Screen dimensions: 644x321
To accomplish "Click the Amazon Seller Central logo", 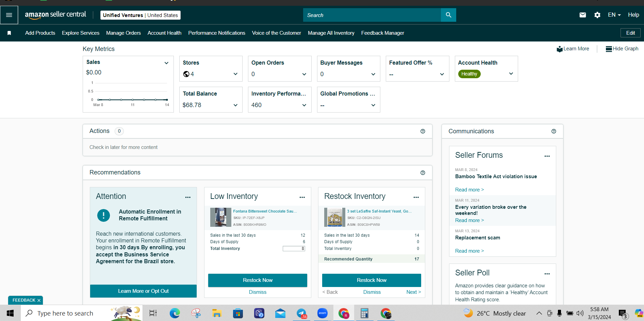I will [x=55, y=15].
